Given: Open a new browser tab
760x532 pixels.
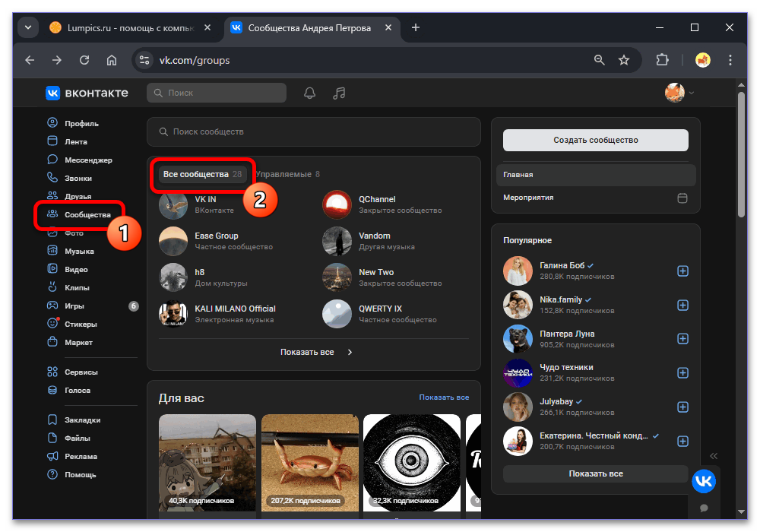Looking at the screenshot, I should (x=416, y=27).
